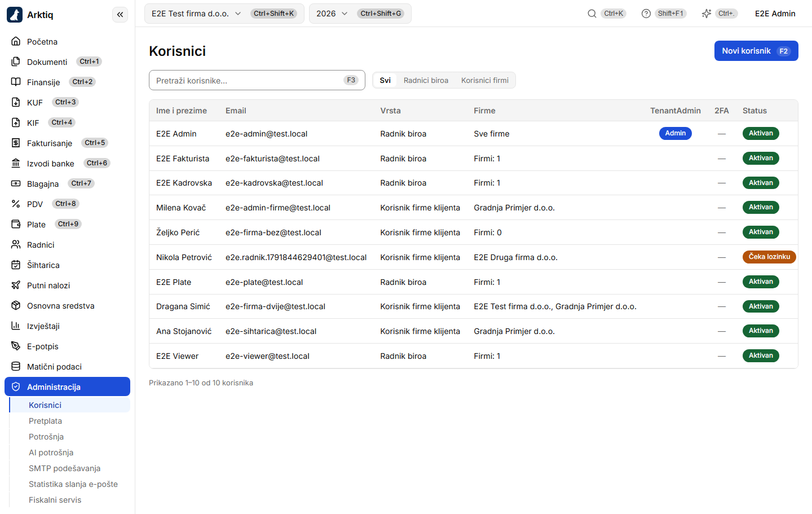
Task: Collapse the sidebar with double-chevron icon
Action: [120, 15]
